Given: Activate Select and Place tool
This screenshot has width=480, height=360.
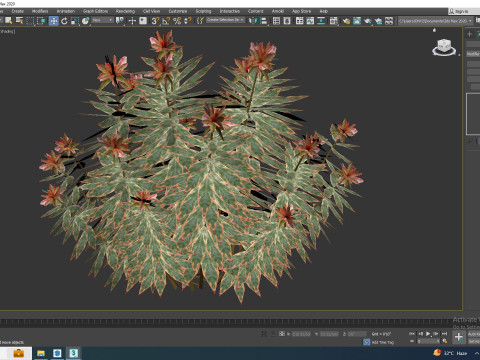Looking at the screenshot, I should coord(86,21).
